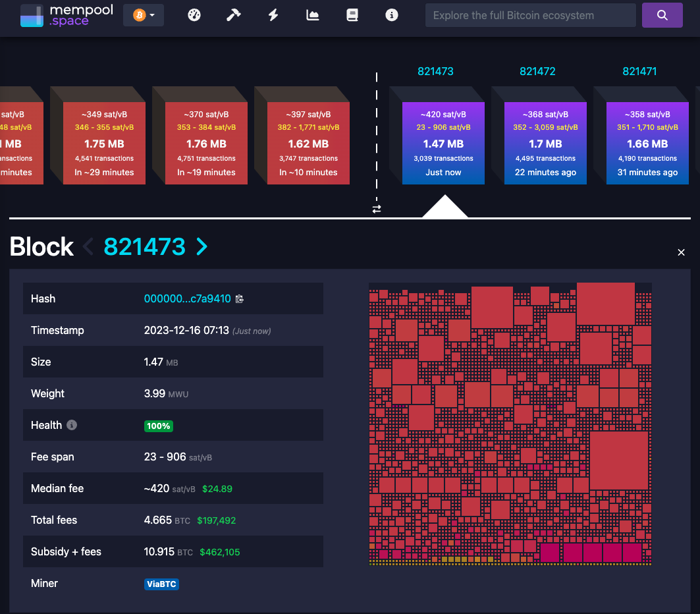This screenshot has height=614, width=700.
Task: Open the Bitcoin network selector dropdown
Action: [x=144, y=15]
